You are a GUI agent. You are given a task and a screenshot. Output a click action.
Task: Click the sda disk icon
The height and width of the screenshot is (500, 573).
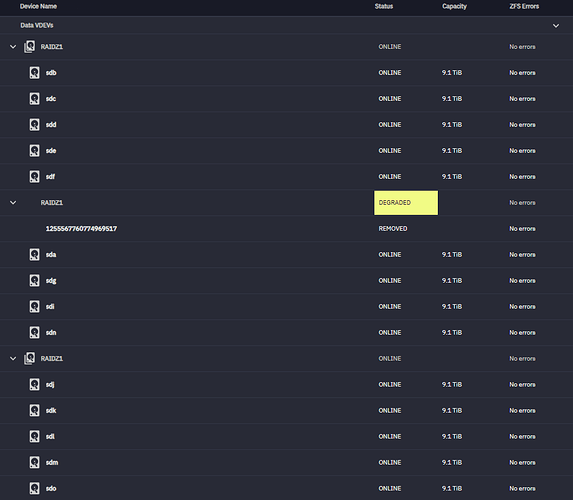tap(34, 254)
